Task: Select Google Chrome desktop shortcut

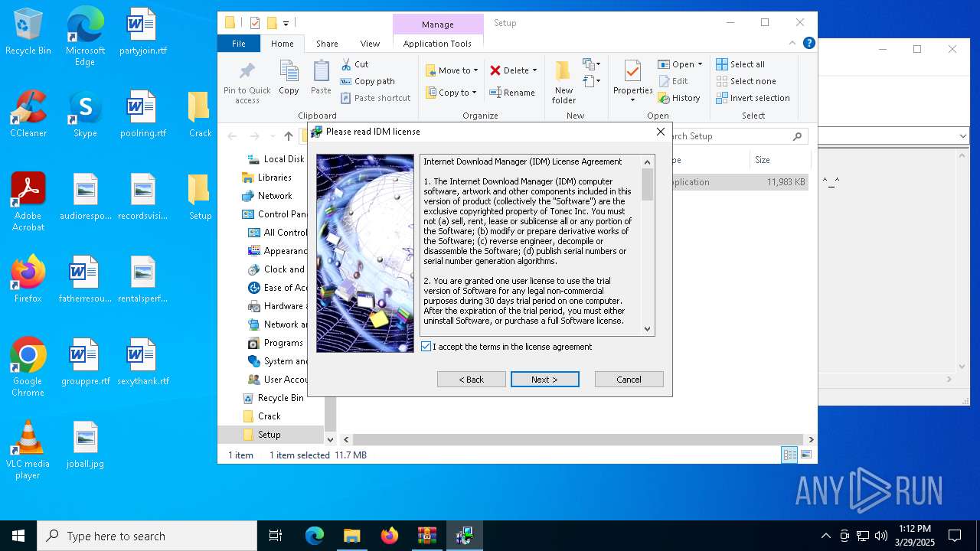Action: coord(28,367)
